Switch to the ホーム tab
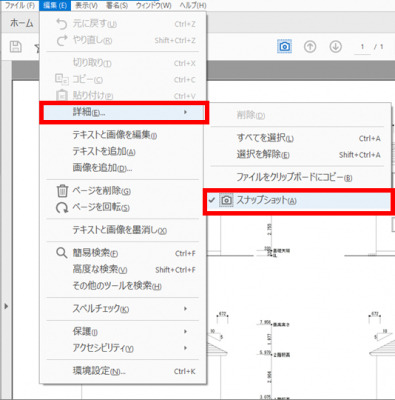 point(21,23)
